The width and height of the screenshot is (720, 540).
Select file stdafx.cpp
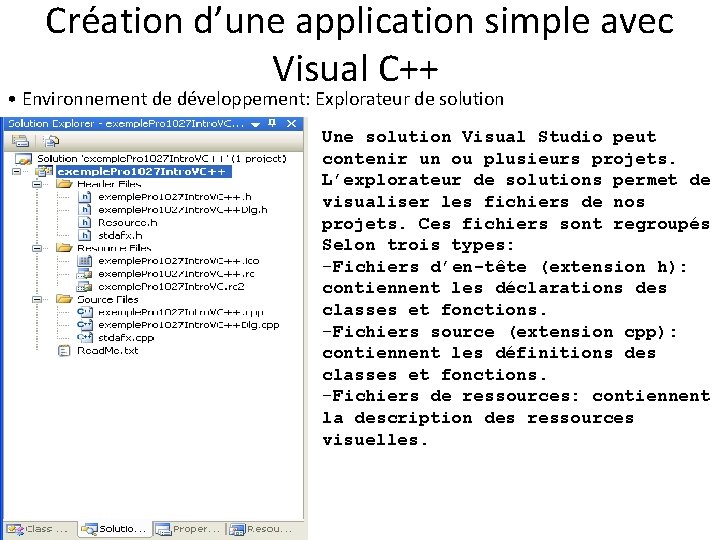126,338
